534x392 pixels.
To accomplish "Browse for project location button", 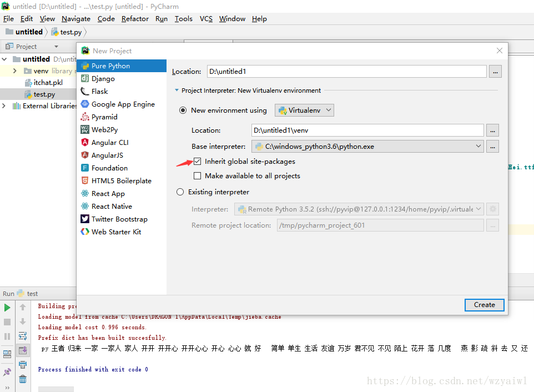I will click(495, 72).
